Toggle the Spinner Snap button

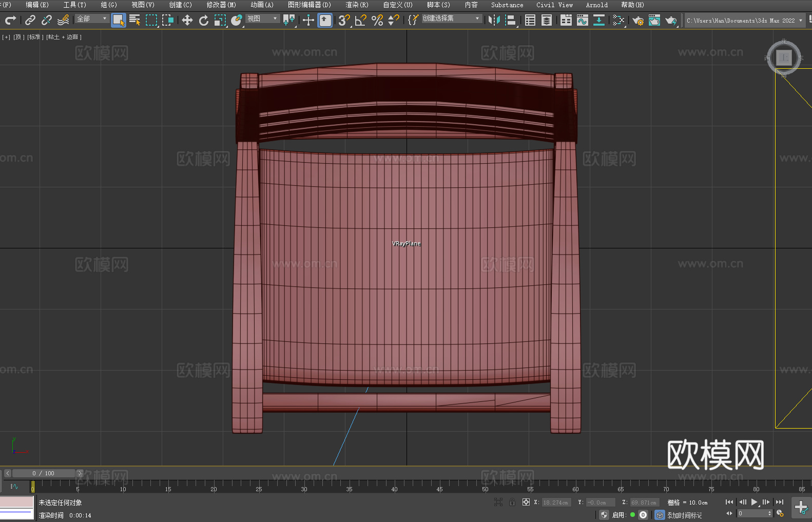pos(394,20)
